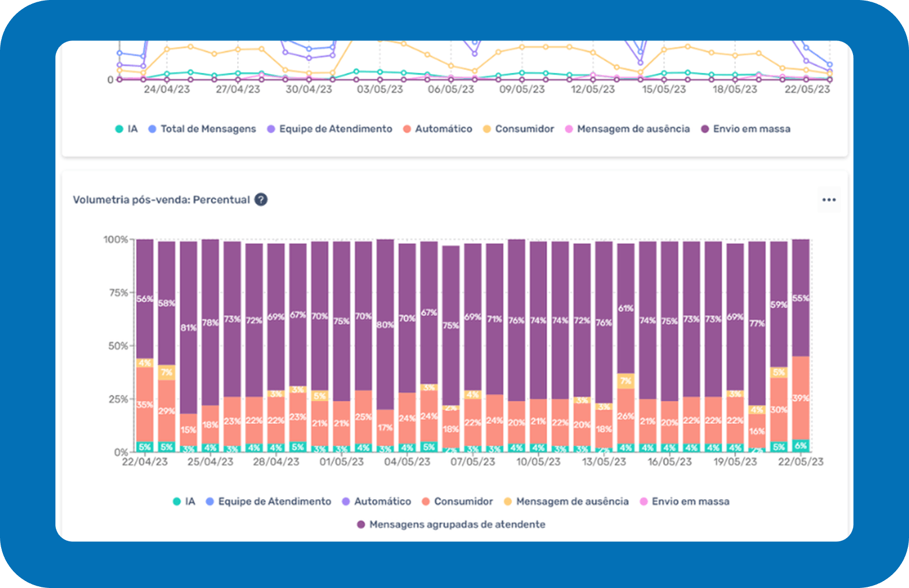Click the 39% Consumidor segment on 22/05/23
Viewport: 909px width, 588px height.
pos(800,398)
